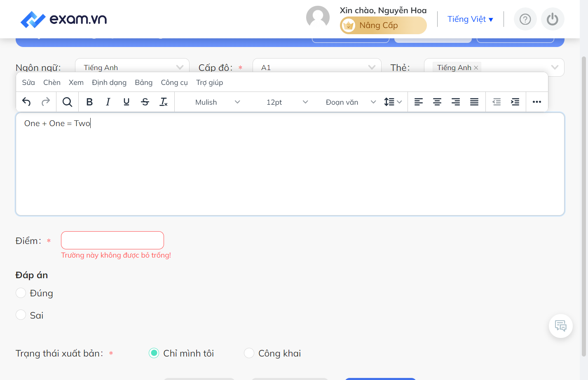Apply strikethrough formatting

145,102
